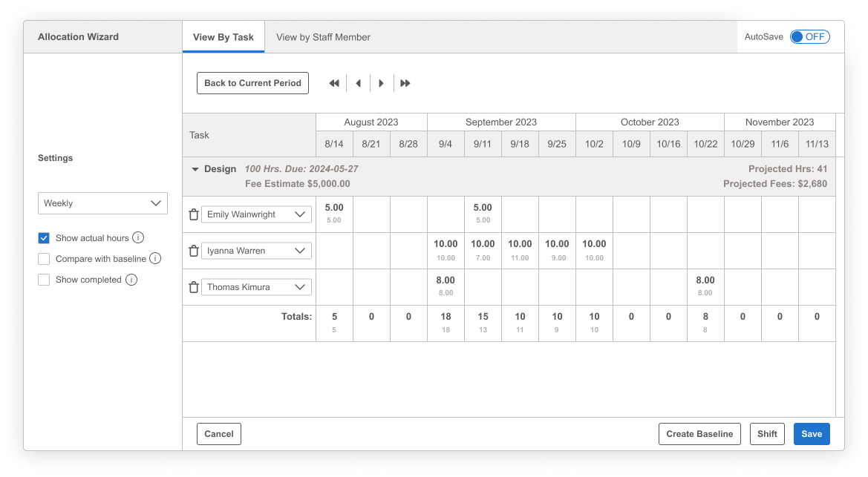Delete Iyanna Warren's allocation row
The height and width of the screenshot is (477, 868).
click(194, 251)
